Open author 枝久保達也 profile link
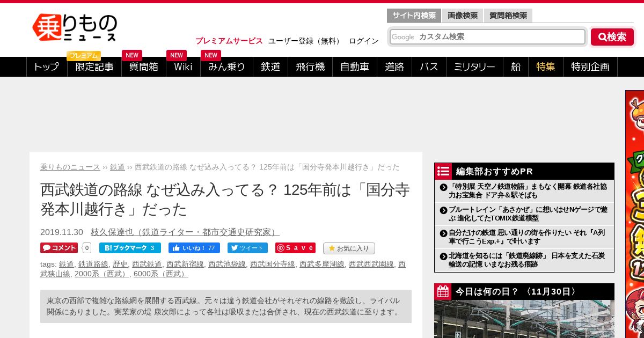 pos(185,232)
